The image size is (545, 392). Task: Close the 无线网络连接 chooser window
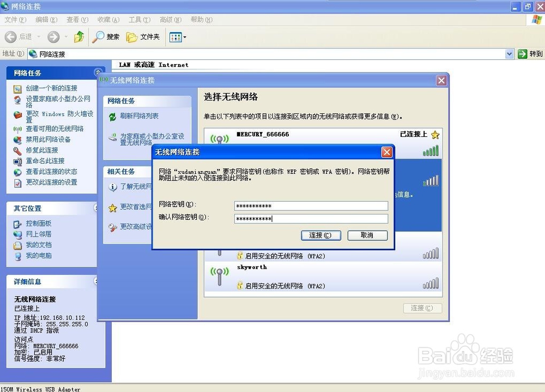click(441, 81)
